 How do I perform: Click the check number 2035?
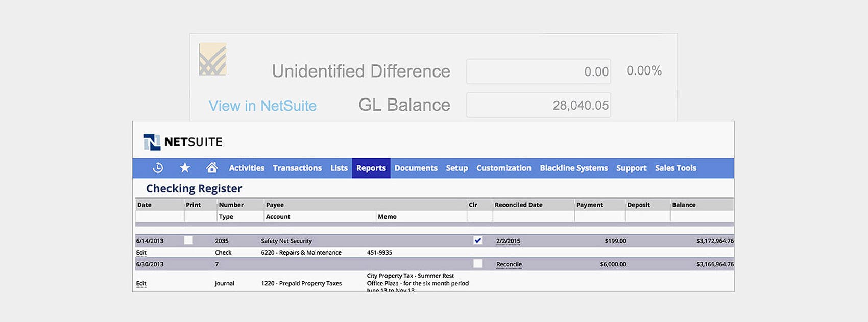[x=222, y=241]
